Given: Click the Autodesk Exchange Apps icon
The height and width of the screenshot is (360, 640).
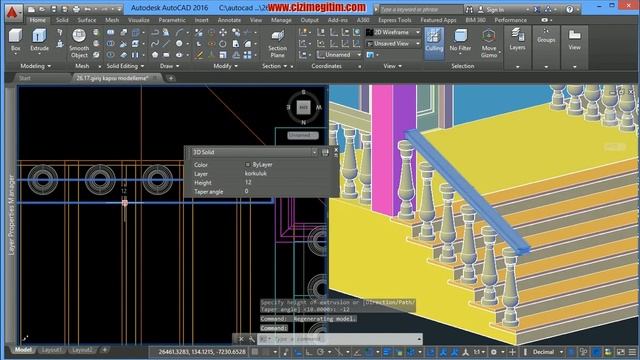Looking at the screenshot, I should pyautogui.click(x=538, y=9).
